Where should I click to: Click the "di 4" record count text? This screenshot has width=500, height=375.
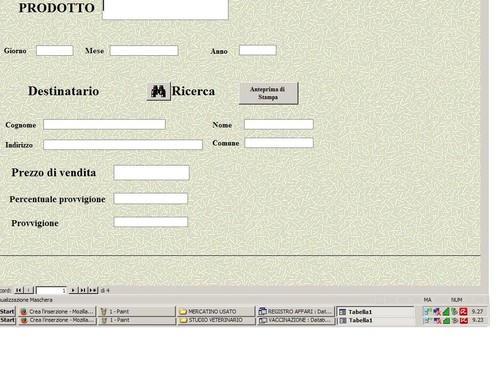pos(105,291)
